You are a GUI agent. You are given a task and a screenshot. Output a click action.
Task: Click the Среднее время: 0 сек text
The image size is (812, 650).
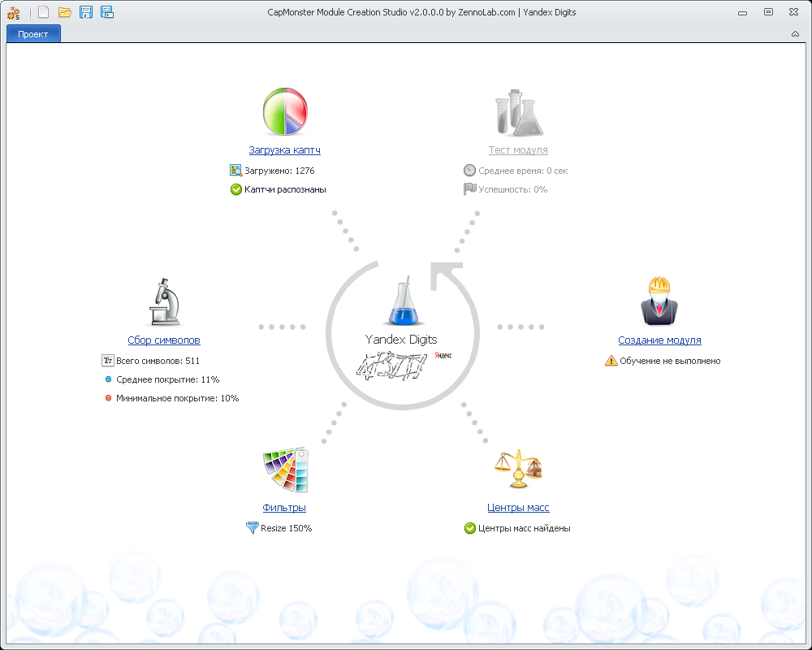[523, 171]
